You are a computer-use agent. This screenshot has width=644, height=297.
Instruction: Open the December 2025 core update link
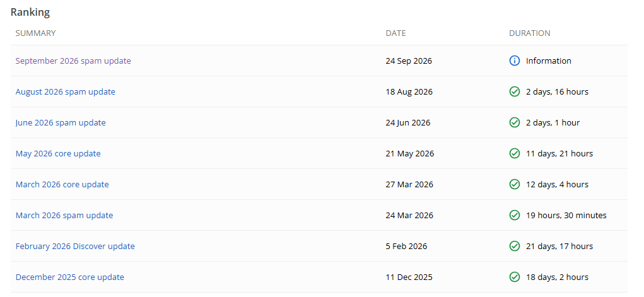(70, 277)
